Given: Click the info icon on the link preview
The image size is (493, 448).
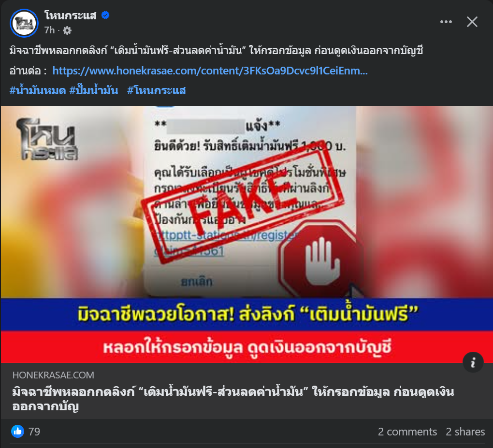Looking at the screenshot, I should coord(473,362).
